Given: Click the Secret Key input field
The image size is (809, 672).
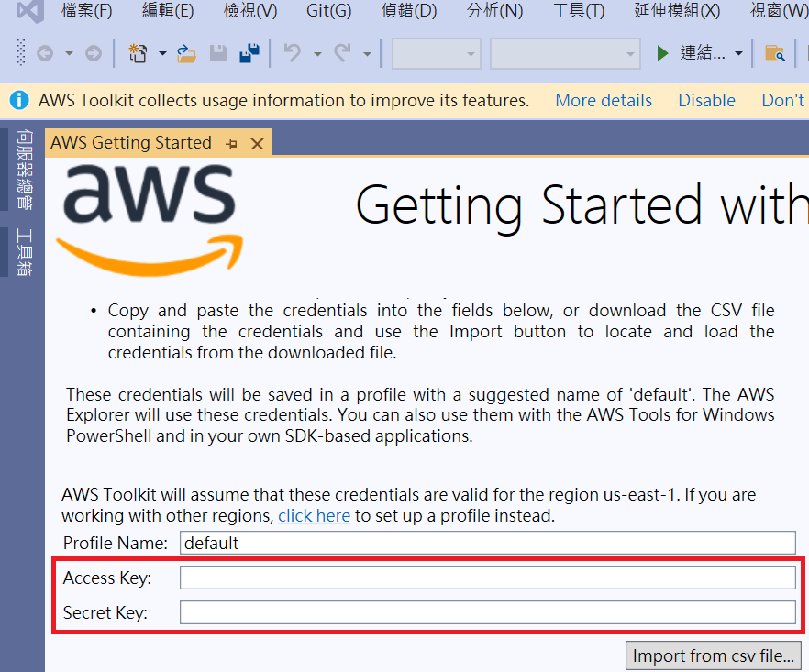Looking at the screenshot, I should point(487,612).
